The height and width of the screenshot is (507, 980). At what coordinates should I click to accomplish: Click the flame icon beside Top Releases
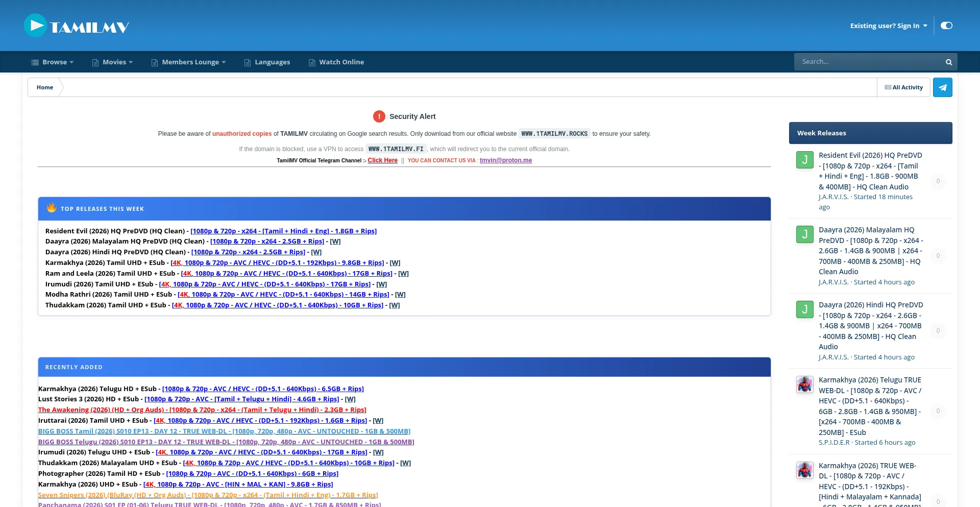coord(52,207)
